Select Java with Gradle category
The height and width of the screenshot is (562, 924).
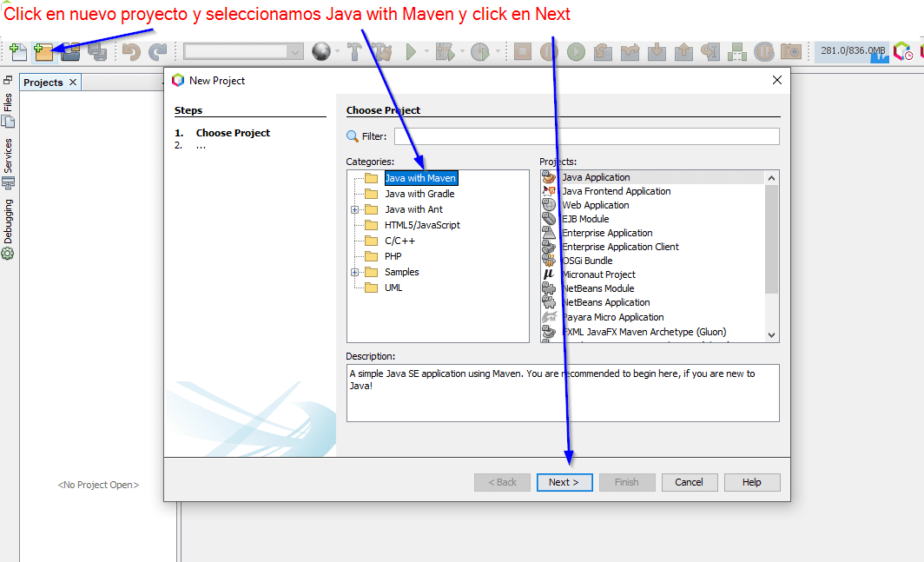click(419, 194)
